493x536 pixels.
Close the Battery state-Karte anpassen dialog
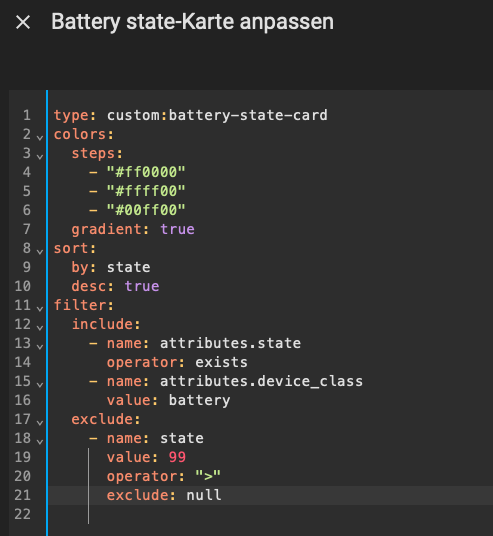pos(23,23)
